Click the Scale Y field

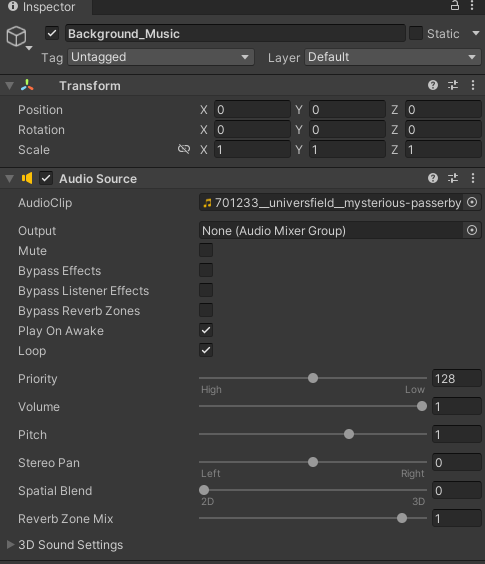pos(347,149)
